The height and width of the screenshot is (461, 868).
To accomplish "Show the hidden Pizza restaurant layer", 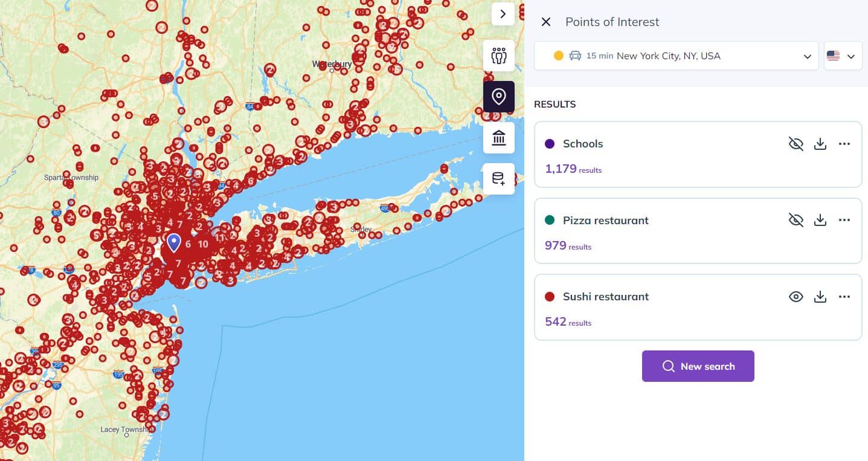I will point(796,221).
